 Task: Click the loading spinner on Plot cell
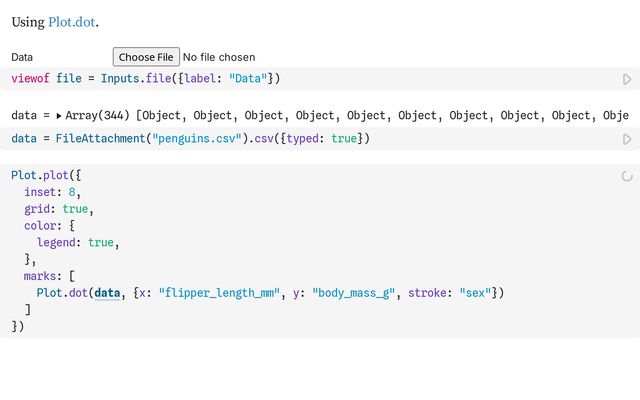[x=627, y=176]
